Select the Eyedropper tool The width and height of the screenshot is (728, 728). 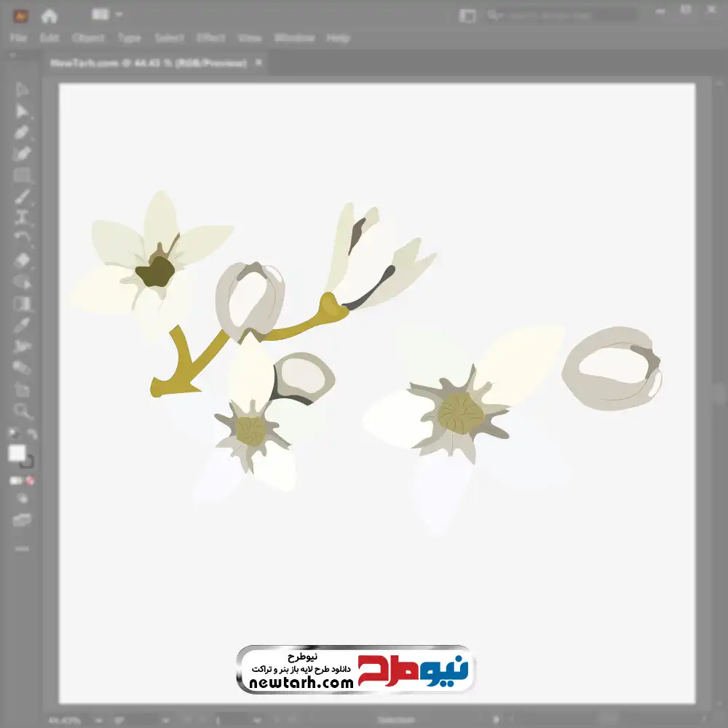[x=21, y=325]
